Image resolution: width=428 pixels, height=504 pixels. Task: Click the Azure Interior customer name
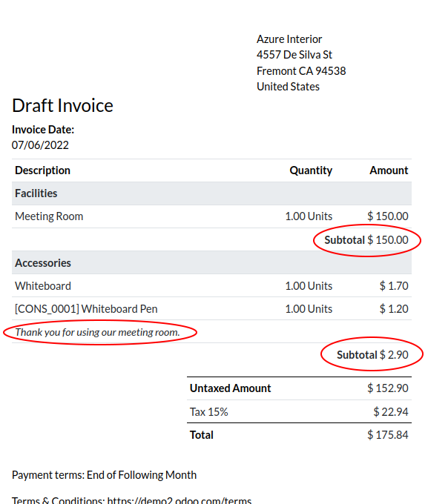click(289, 39)
